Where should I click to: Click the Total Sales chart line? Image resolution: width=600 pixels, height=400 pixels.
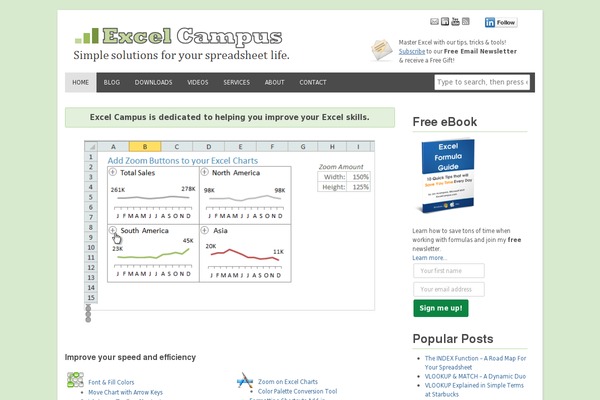[153, 198]
